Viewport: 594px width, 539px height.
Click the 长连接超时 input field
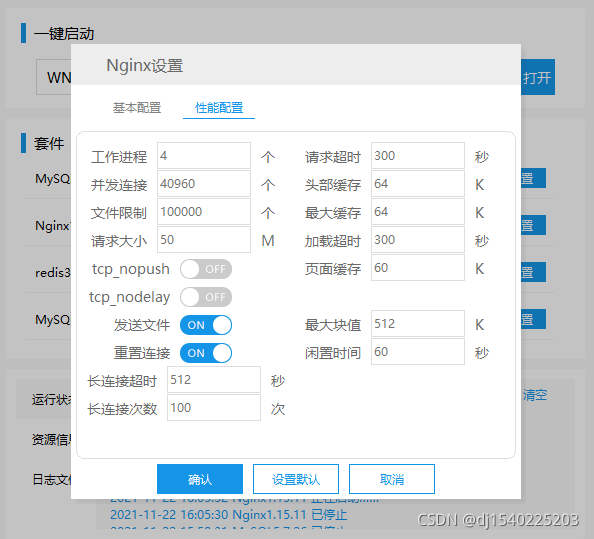pos(214,380)
